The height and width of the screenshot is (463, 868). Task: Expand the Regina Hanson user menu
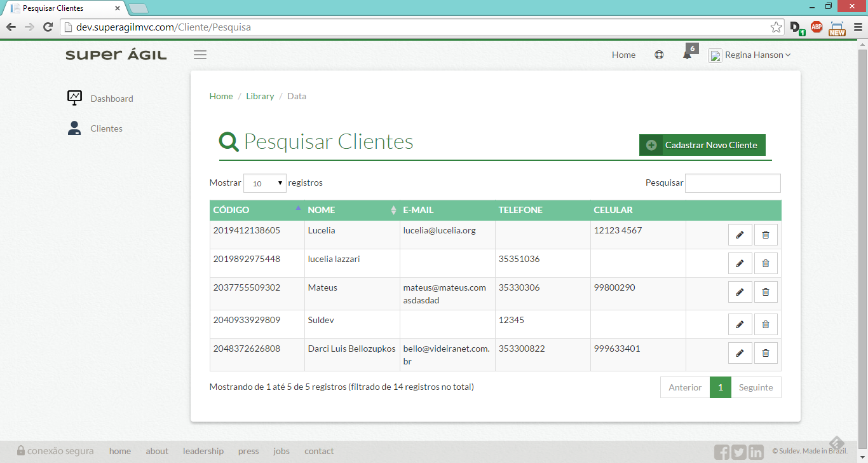coord(750,55)
